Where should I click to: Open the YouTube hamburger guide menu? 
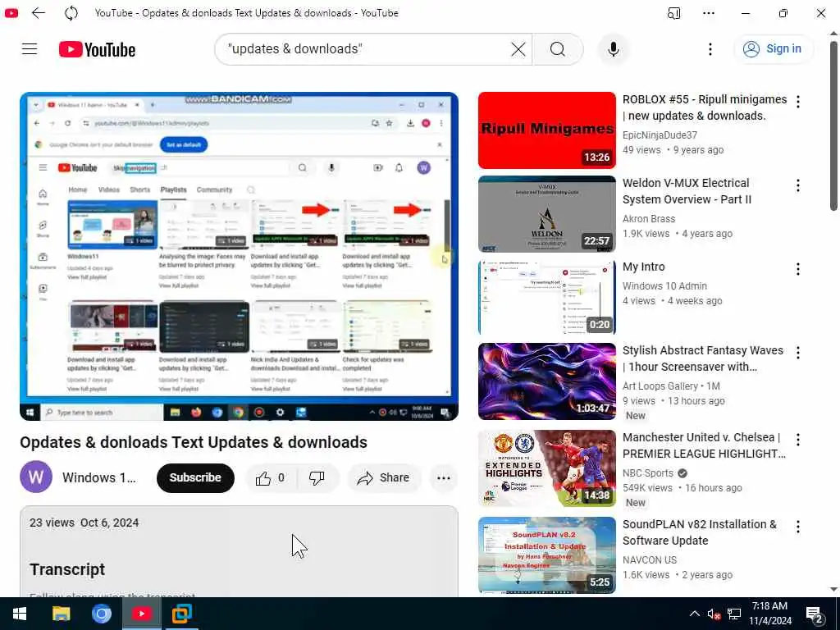pyautogui.click(x=30, y=49)
